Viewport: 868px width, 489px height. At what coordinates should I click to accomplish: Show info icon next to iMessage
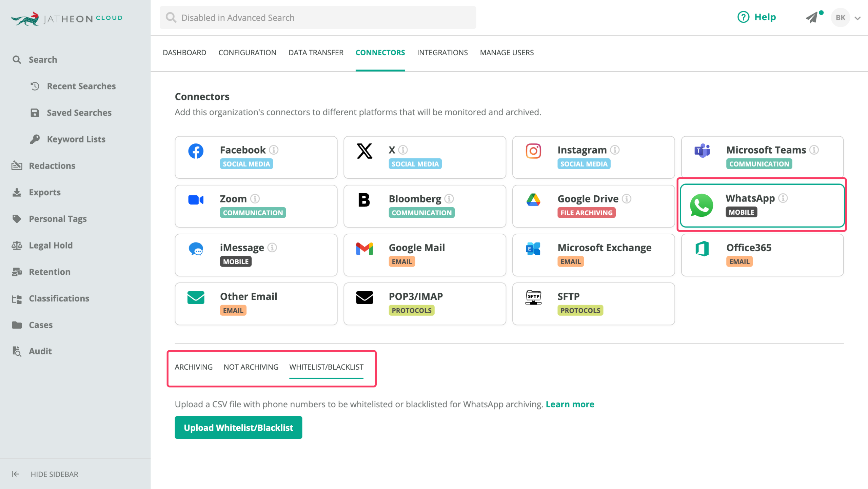point(272,248)
